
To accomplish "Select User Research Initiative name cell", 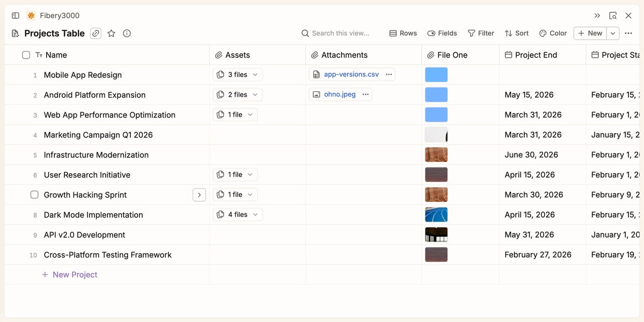I will click(x=87, y=175).
